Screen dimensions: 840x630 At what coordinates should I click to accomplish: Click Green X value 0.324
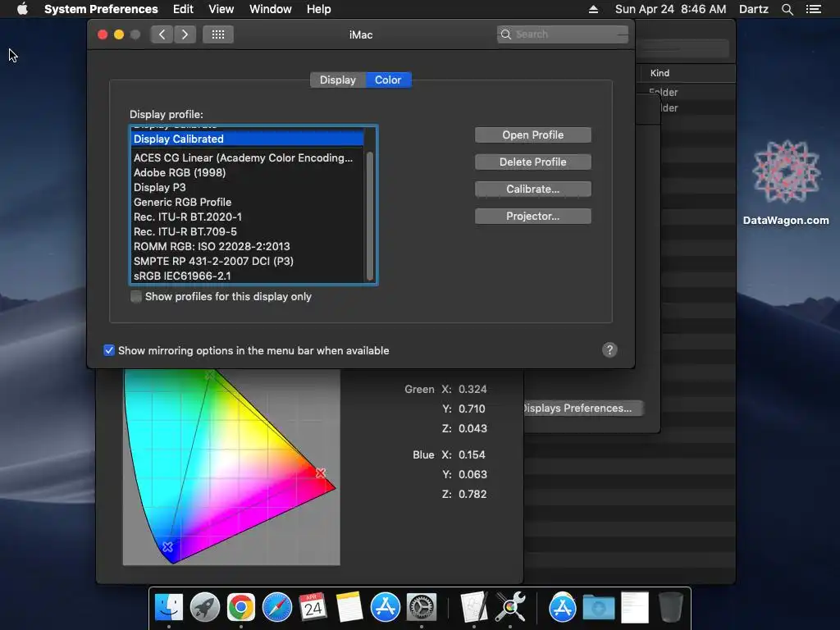coord(472,389)
